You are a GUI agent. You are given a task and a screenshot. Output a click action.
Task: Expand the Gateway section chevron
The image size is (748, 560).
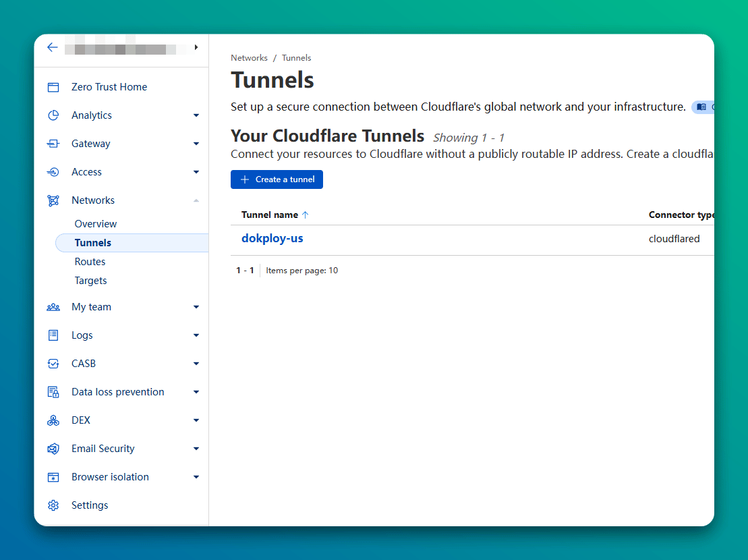coord(196,144)
